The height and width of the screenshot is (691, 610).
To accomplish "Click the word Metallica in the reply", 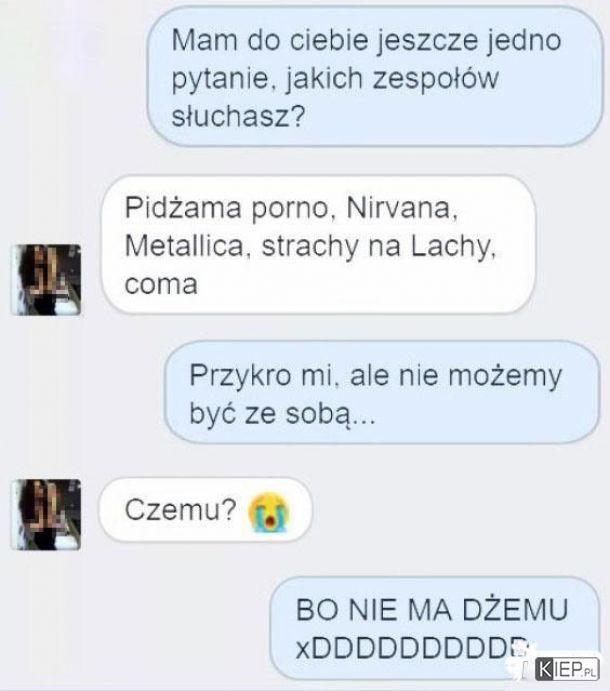I will [184, 246].
